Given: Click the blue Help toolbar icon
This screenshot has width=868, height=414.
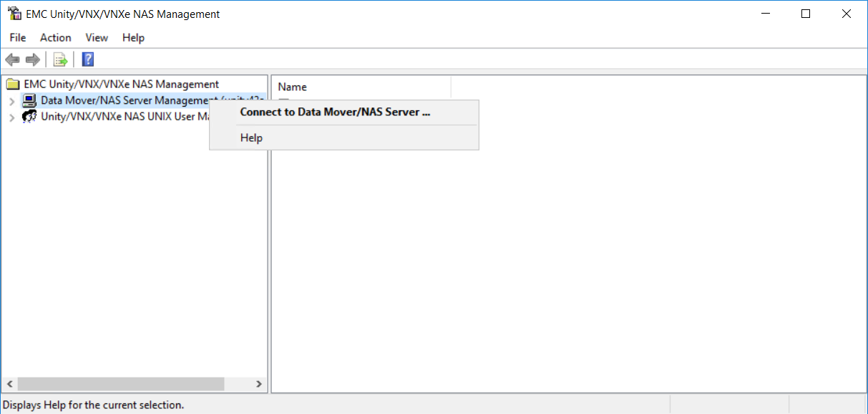Looking at the screenshot, I should 88,59.
